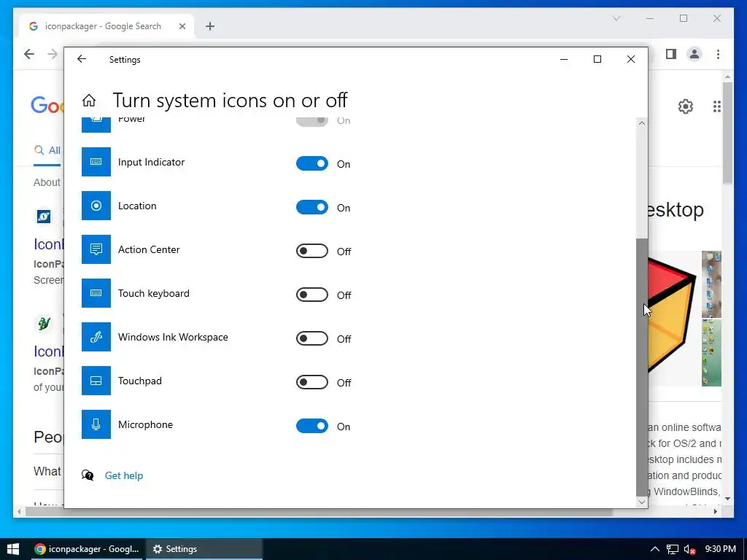Click the Settings scrollbar up arrow
Viewport: 747px width, 560px height.
[x=642, y=123]
